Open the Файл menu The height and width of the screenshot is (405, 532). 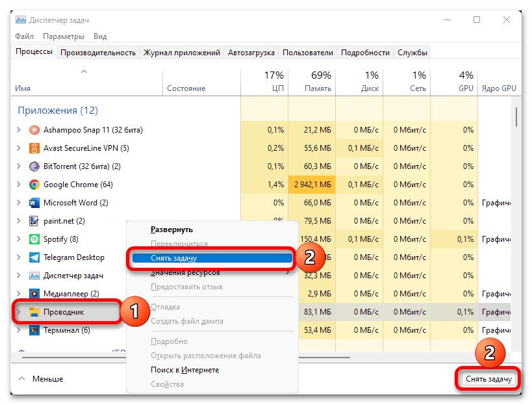click(x=25, y=36)
